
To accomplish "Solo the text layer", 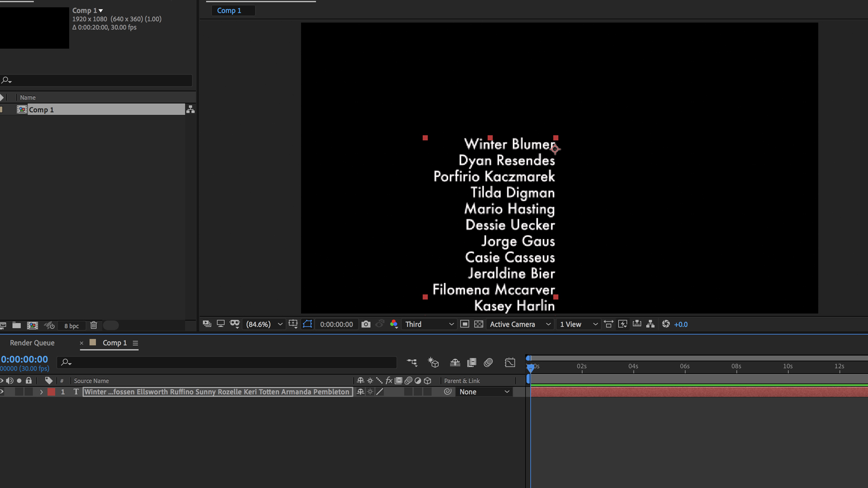I will (19, 392).
